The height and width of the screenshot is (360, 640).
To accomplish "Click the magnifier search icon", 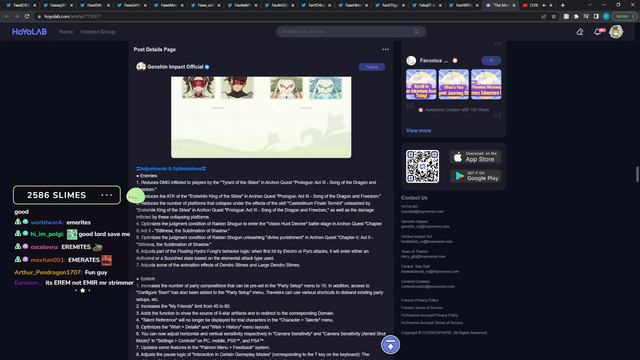I will click(416, 32).
